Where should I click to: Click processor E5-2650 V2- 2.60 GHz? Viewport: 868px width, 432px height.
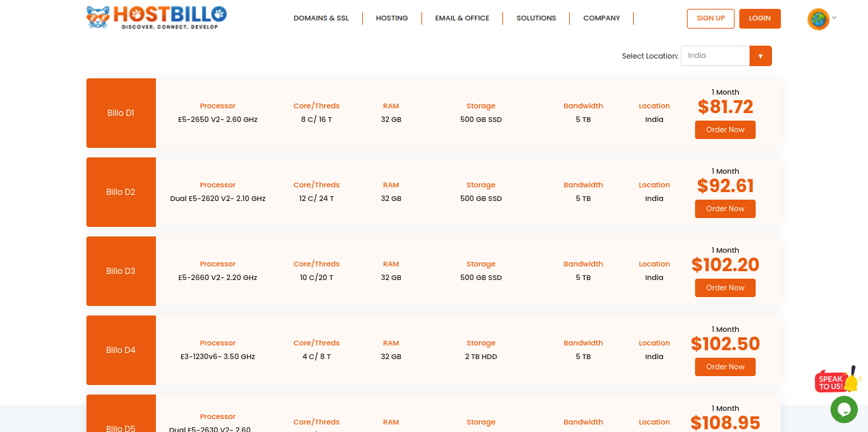coord(218,119)
